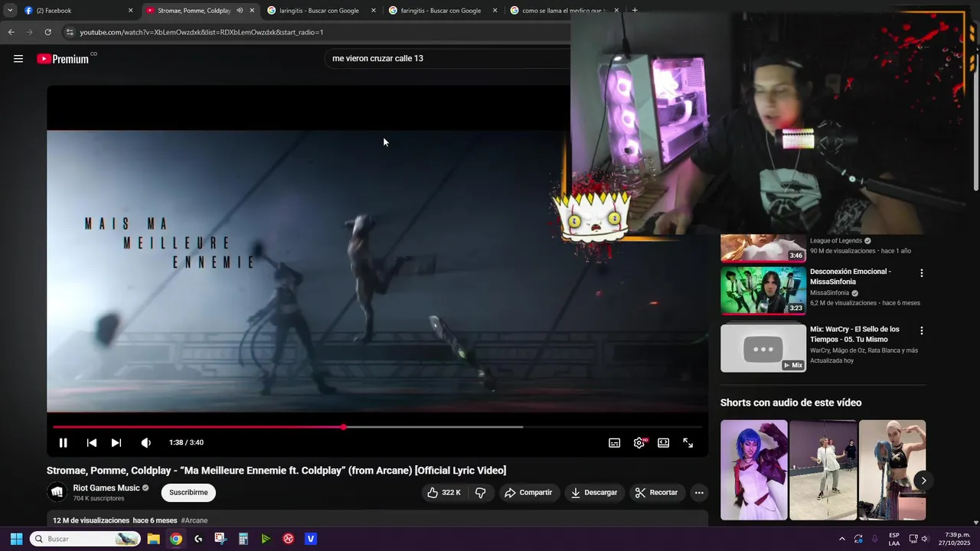Open the blue V app in taskbar
Image resolution: width=980 pixels, height=551 pixels.
311,539
